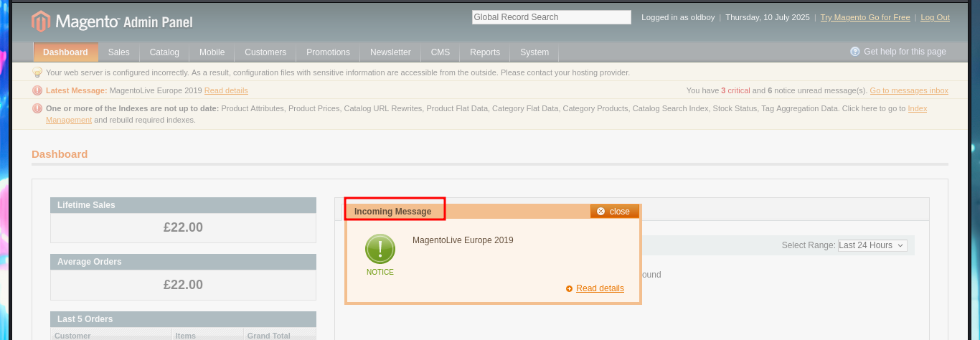Click the Average Orders £22.00 value
The width and height of the screenshot is (980, 340).
click(x=183, y=285)
